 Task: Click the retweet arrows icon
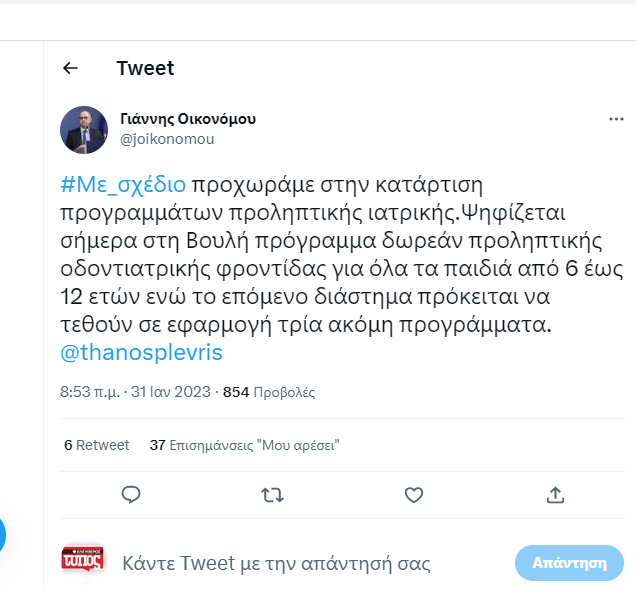point(271,494)
